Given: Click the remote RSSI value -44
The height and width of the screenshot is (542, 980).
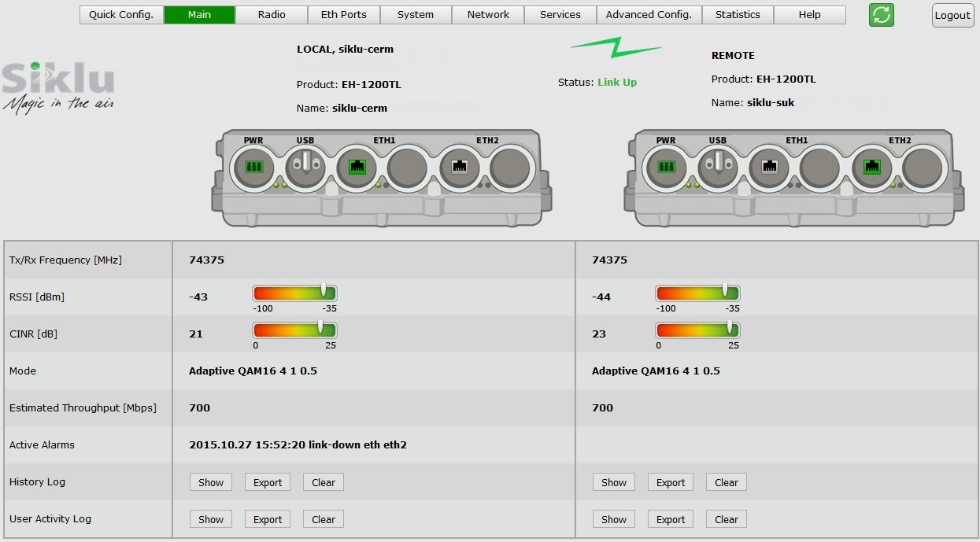Looking at the screenshot, I should (x=601, y=297).
